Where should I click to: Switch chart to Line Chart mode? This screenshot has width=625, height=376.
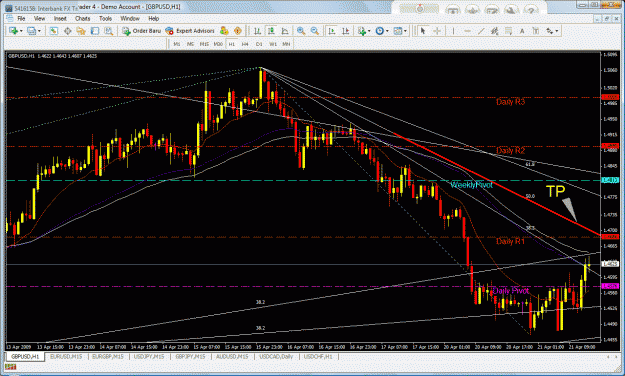(x=285, y=31)
